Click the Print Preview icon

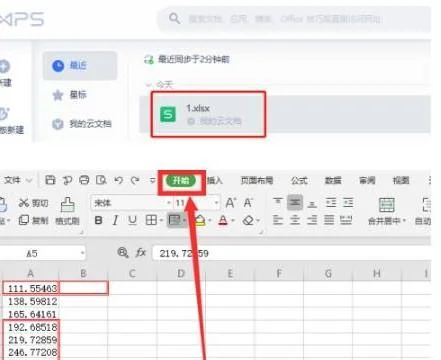(x=101, y=180)
